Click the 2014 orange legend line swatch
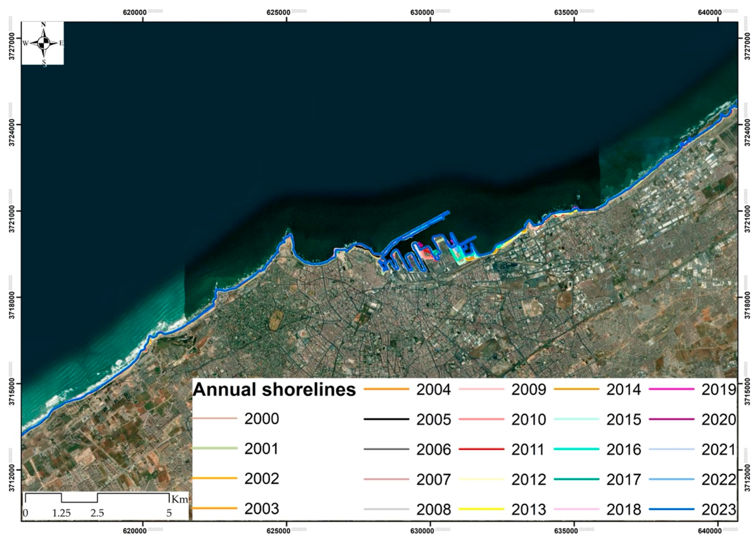Image resolution: width=756 pixels, height=541 pixels. [x=576, y=389]
